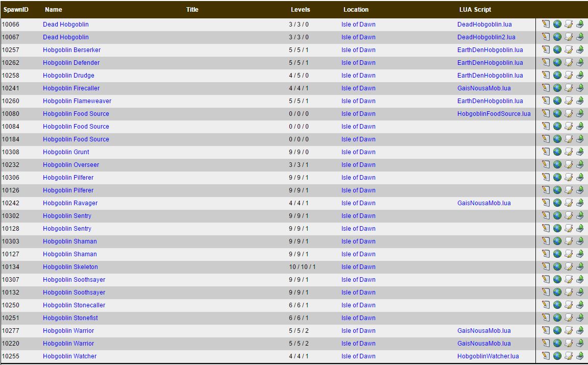
Task: Open the HobgoblinFoodSource.lua script link
Action: 494,114
